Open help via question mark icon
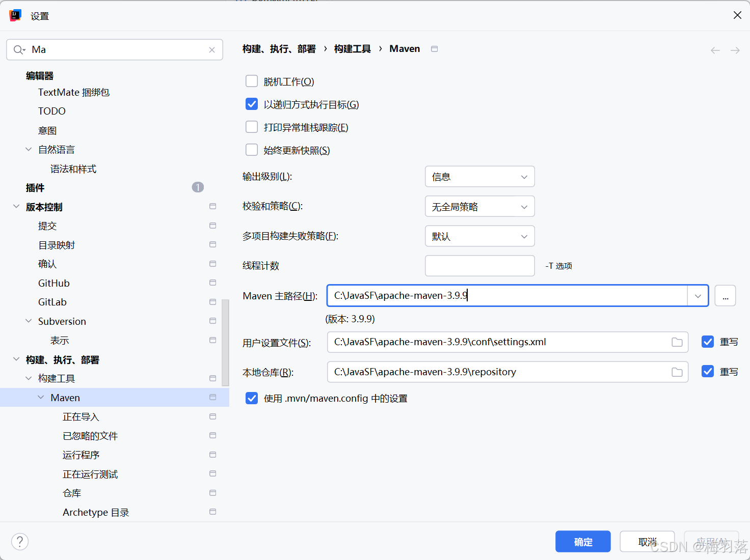The height and width of the screenshot is (560, 750). [x=20, y=542]
